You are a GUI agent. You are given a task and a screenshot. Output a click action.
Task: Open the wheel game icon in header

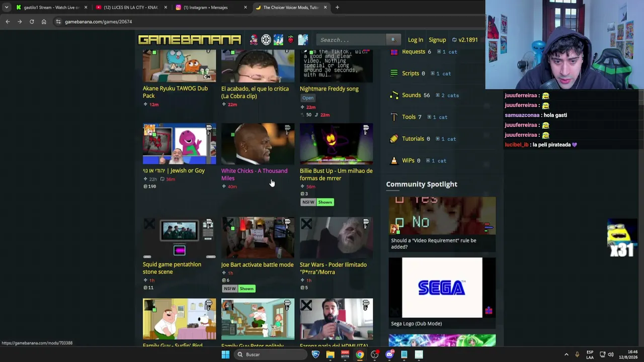point(266,40)
